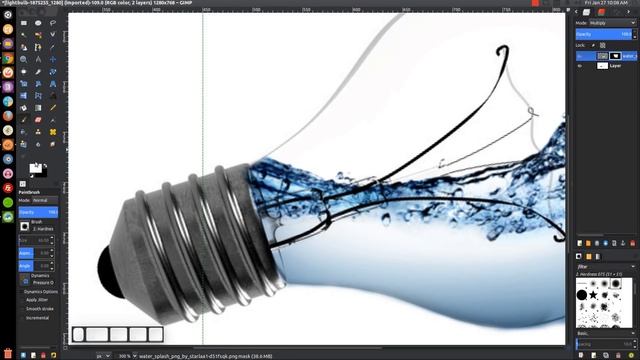
Task: Create a new layer group
Action: coord(588,243)
